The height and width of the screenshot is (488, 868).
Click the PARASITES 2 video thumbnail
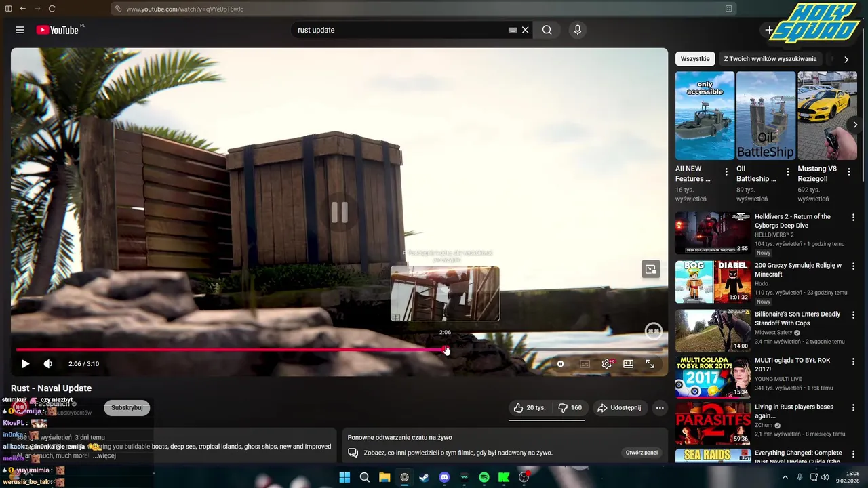[713, 422]
